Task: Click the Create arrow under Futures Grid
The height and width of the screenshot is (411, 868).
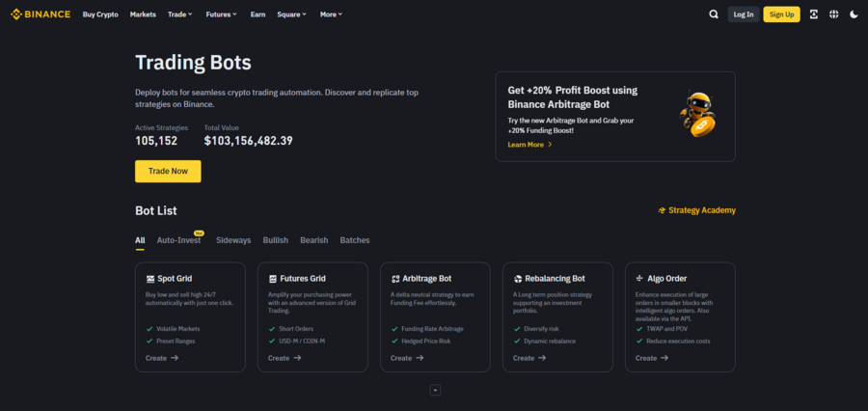Action: tap(297, 358)
